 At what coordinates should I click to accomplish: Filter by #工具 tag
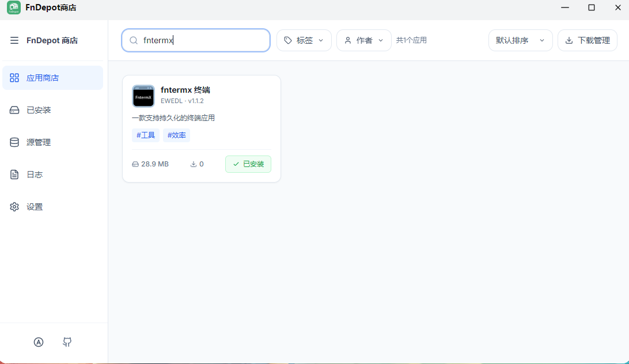pos(146,135)
